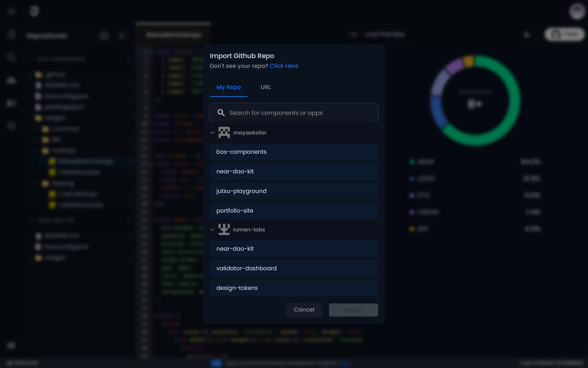The image size is (588, 368).
Task: Select the jutsu-playground repository
Action: point(294,191)
